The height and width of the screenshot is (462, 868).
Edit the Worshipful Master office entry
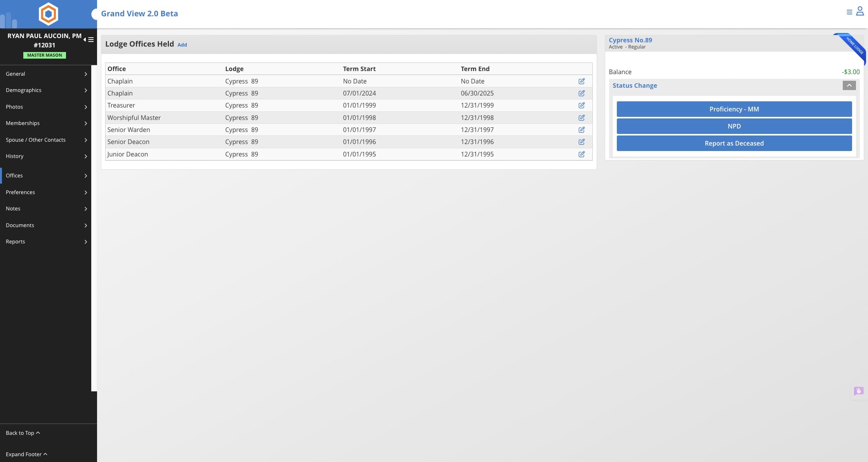(x=581, y=118)
